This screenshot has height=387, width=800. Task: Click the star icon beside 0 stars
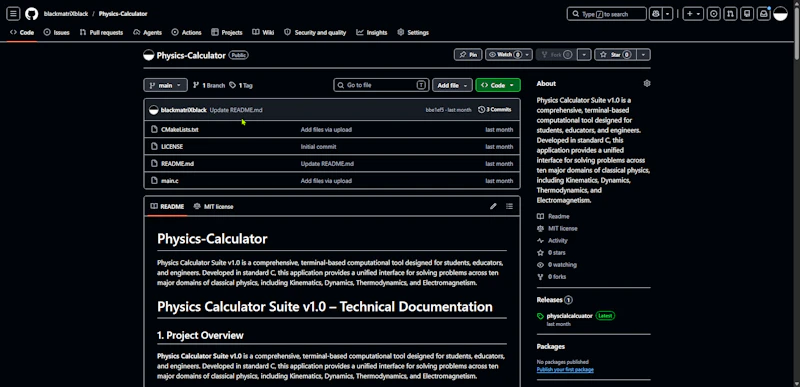[540, 253]
